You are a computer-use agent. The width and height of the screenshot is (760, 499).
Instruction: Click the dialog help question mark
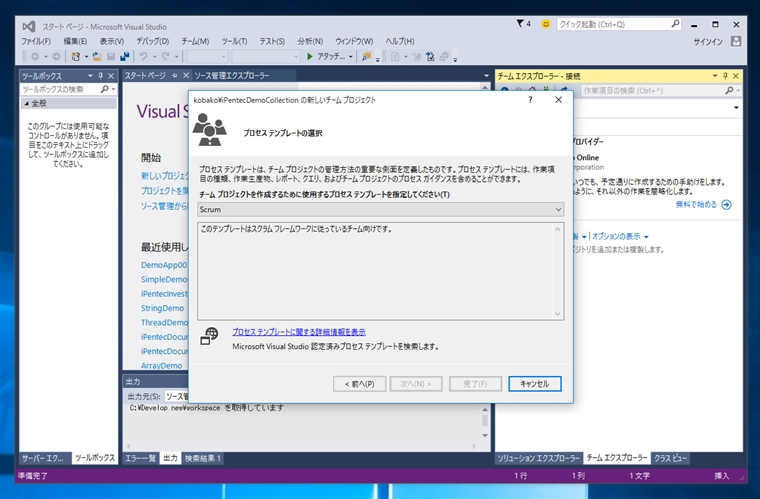pos(530,100)
